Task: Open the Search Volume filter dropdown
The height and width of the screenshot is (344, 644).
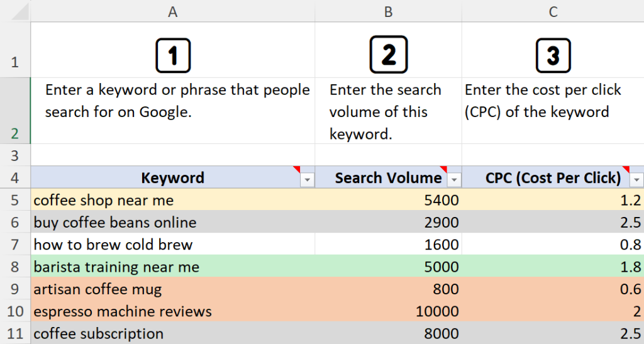Action: (x=454, y=180)
